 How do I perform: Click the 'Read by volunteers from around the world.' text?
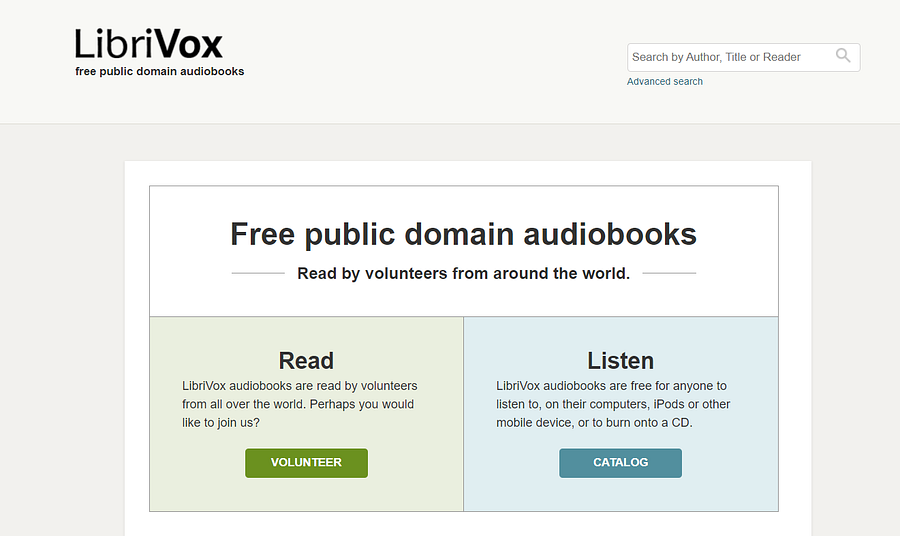click(x=463, y=274)
